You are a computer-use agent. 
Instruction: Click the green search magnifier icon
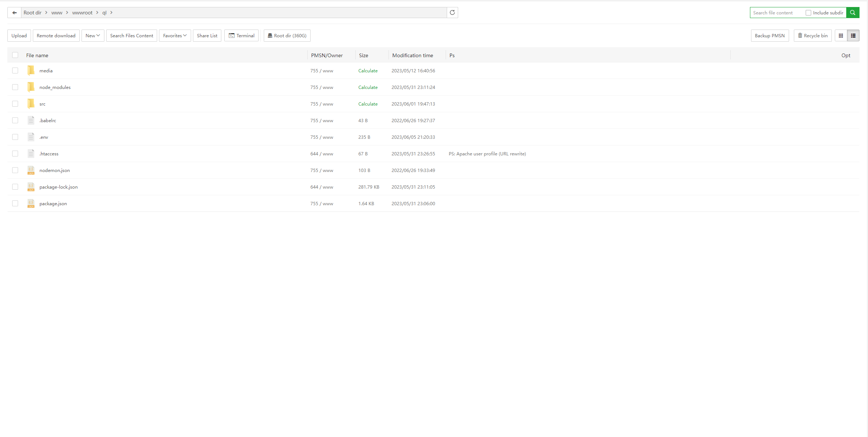[x=853, y=13]
